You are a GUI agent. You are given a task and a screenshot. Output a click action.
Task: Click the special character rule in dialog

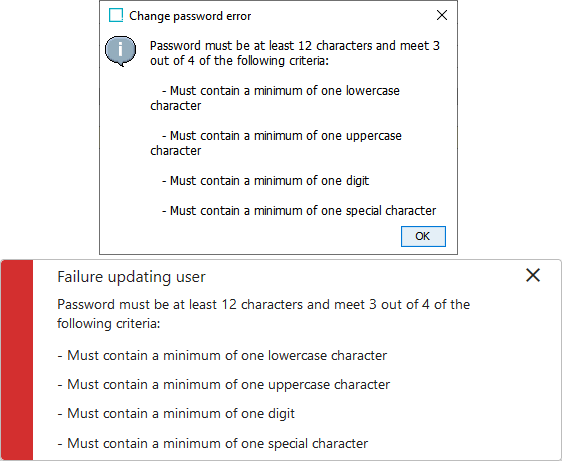point(299,211)
